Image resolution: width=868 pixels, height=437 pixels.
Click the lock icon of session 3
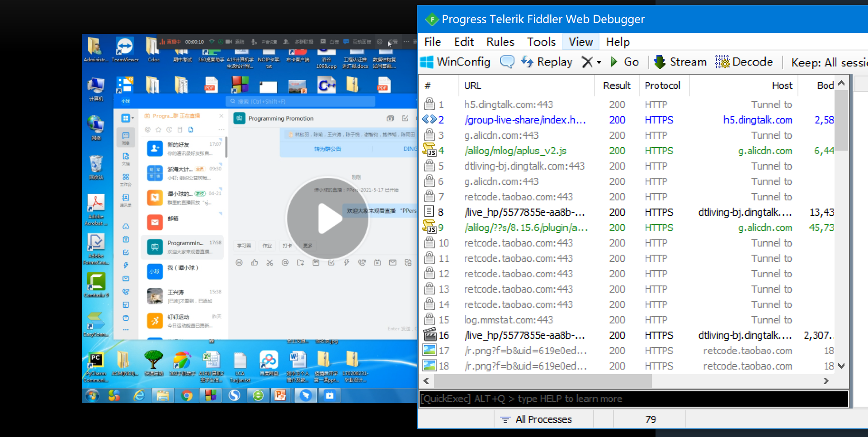(429, 135)
